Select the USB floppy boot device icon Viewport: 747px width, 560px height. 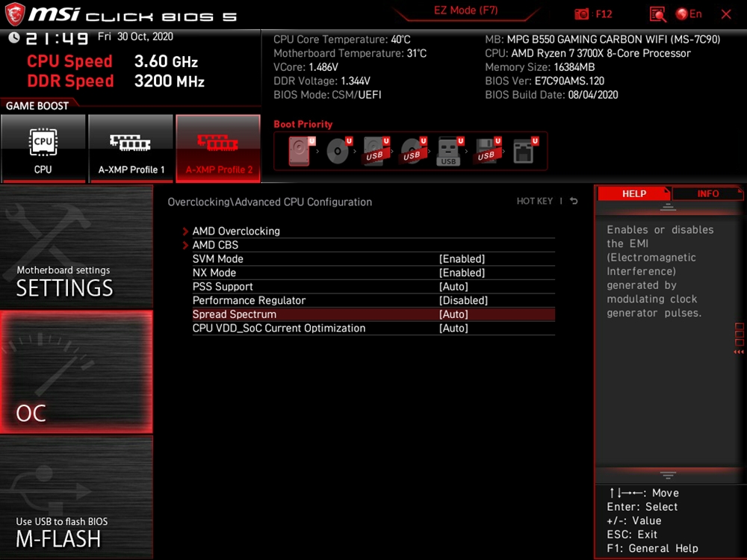click(486, 151)
